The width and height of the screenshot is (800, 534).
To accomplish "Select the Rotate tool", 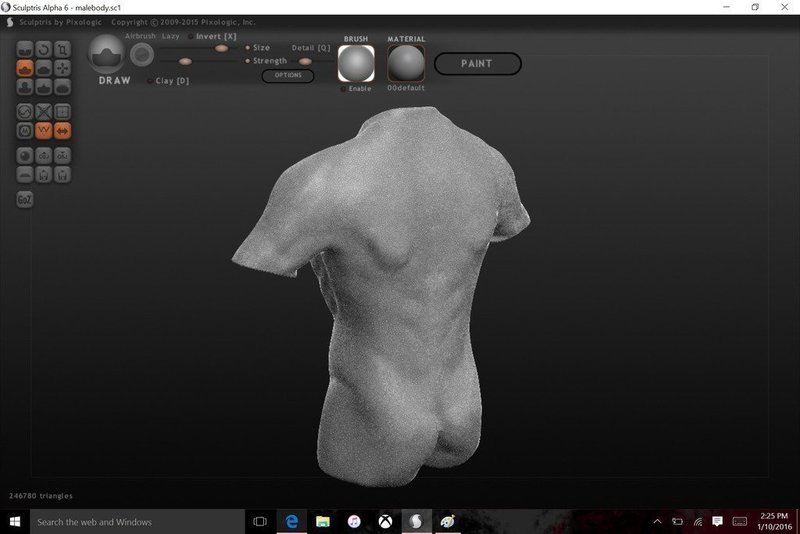I will tap(43, 49).
